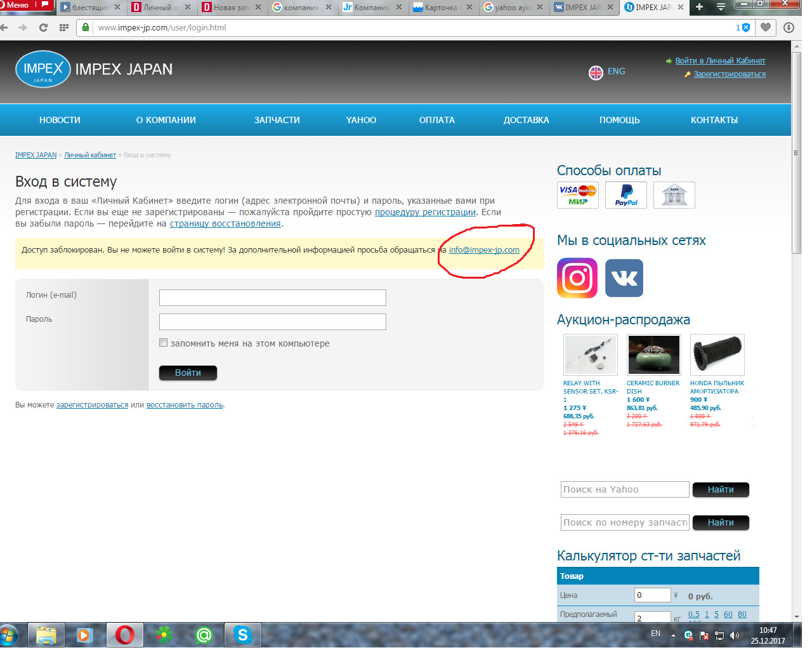Image resolution: width=812 pixels, height=650 pixels.
Task: Select the PayPal payment method icon
Action: [626, 195]
